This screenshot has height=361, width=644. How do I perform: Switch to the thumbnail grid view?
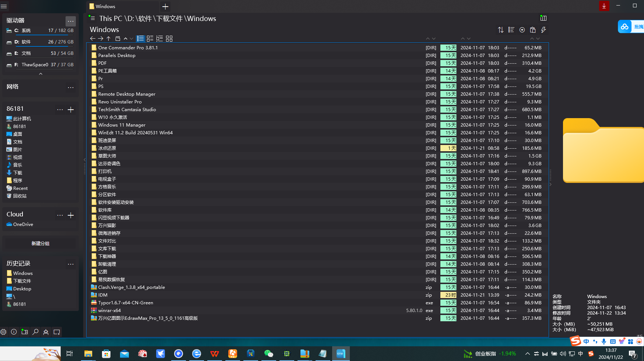pos(169,39)
